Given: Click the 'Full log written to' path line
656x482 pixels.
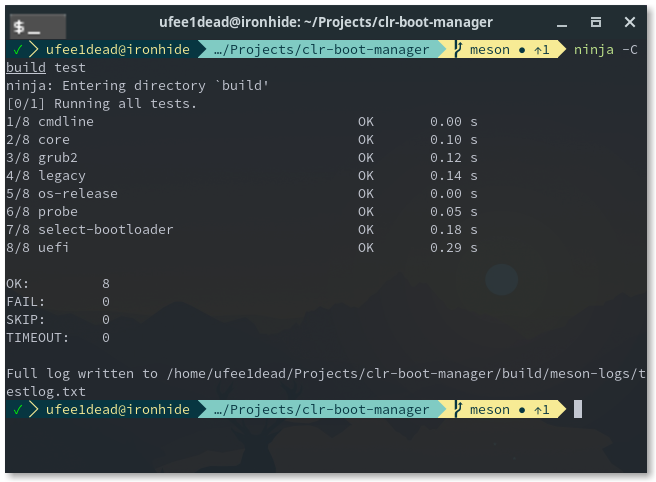Looking at the screenshot, I should coord(326,374).
